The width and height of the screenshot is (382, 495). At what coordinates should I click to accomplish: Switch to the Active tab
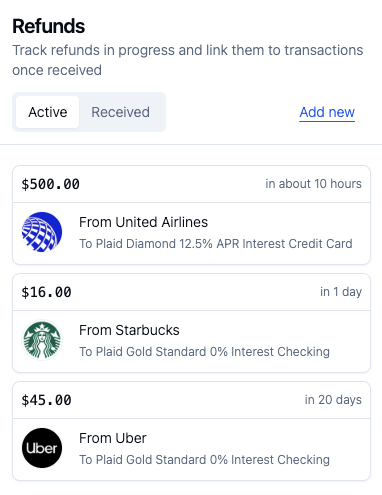48,112
